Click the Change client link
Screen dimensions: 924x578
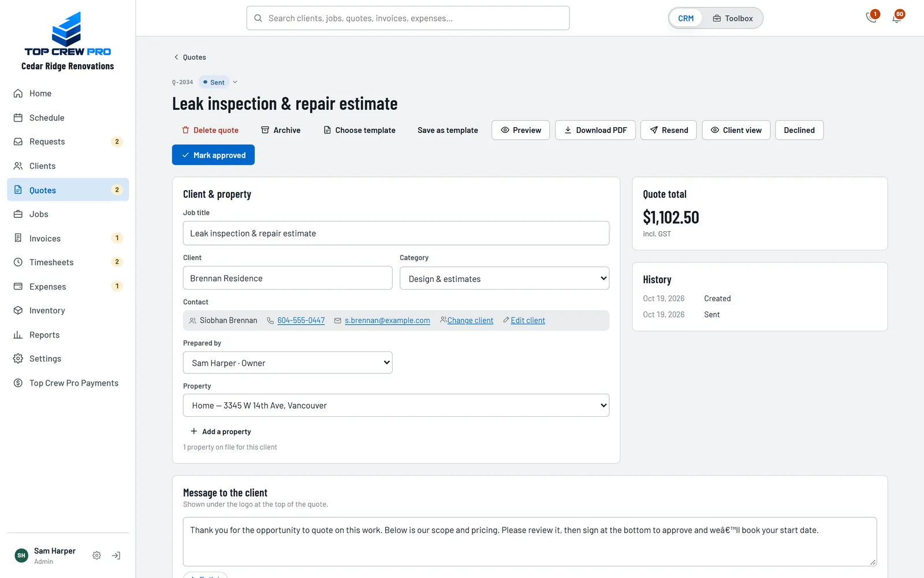[x=470, y=321]
